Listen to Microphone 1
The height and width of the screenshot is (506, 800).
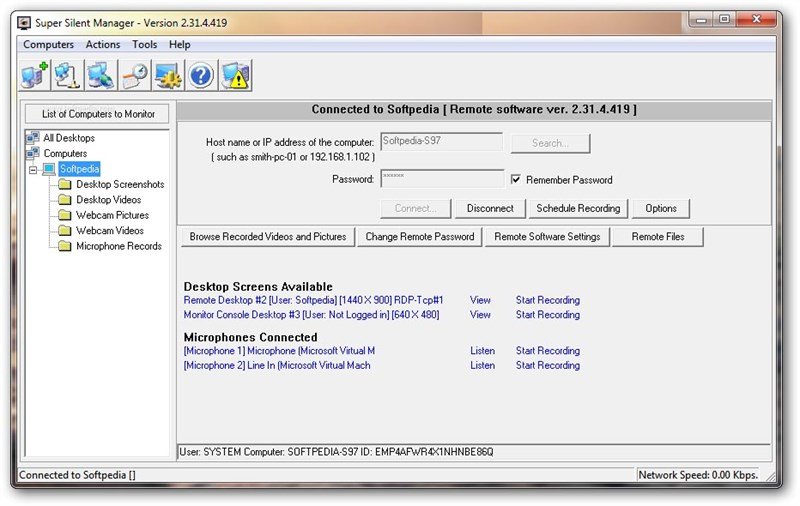(x=482, y=351)
